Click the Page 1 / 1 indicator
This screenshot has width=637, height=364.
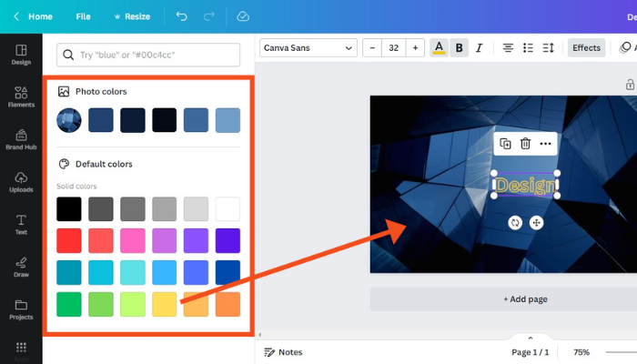point(530,352)
